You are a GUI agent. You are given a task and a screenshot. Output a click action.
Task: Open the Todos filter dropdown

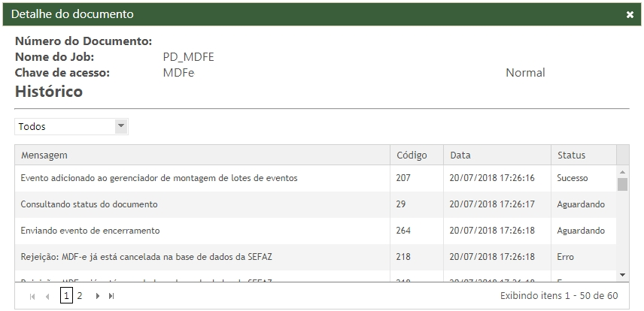click(121, 126)
